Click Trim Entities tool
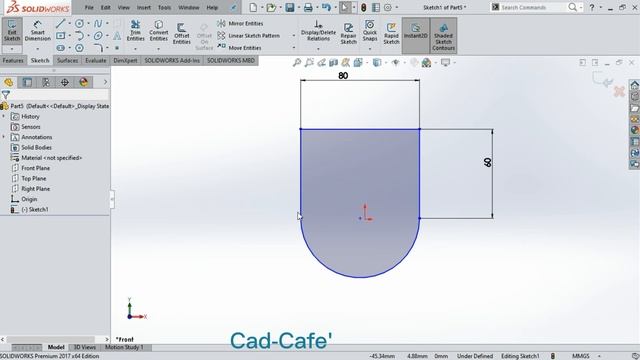 [x=136, y=30]
